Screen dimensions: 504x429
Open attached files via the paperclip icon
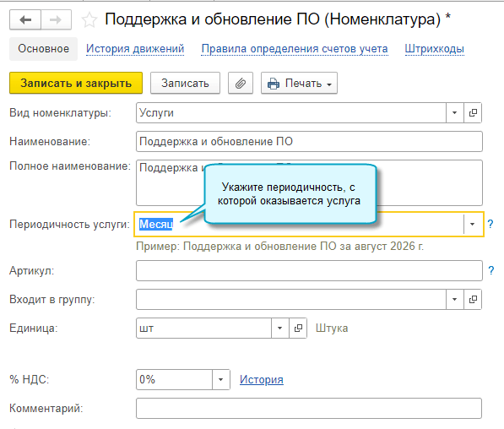(241, 83)
